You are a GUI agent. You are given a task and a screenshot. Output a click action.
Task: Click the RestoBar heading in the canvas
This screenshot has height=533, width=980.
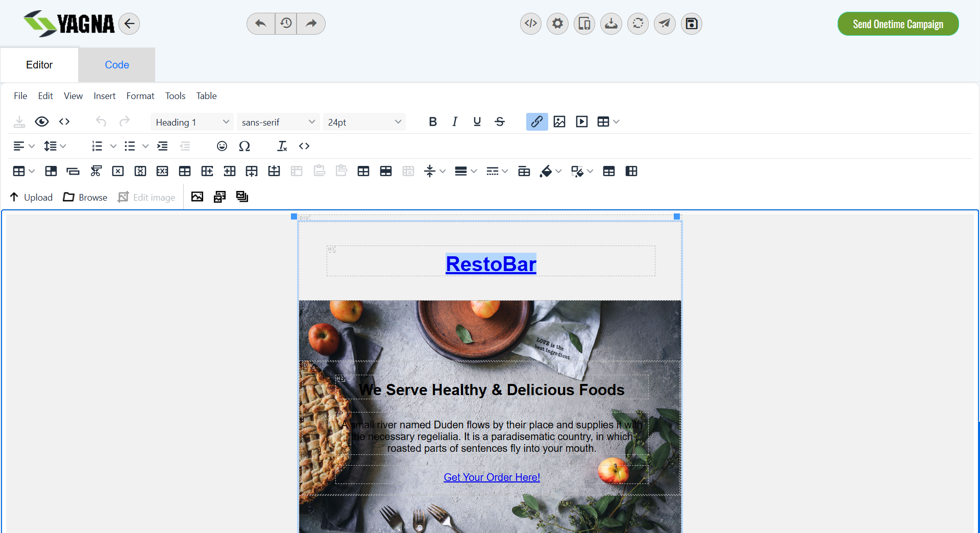(491, 263)
